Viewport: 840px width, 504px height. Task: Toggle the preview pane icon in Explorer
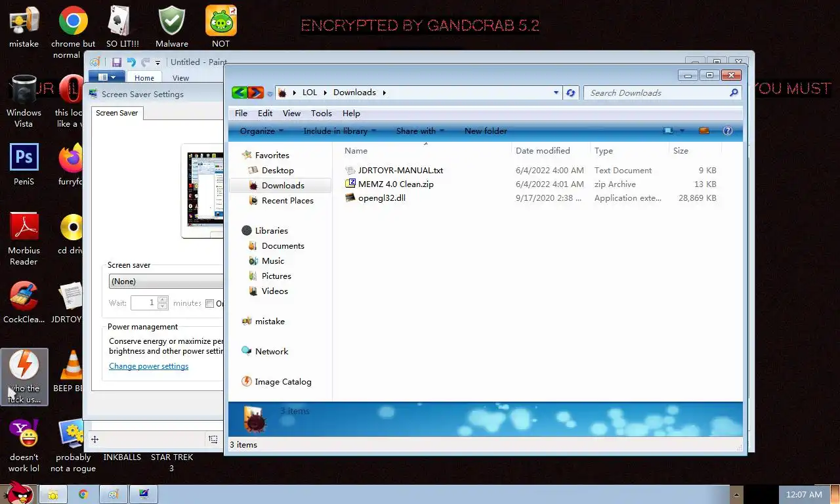704,131
